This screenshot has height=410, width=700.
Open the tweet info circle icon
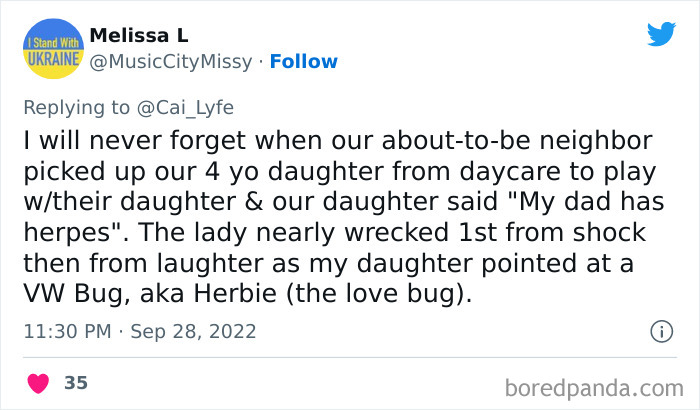tap(660, 331)
